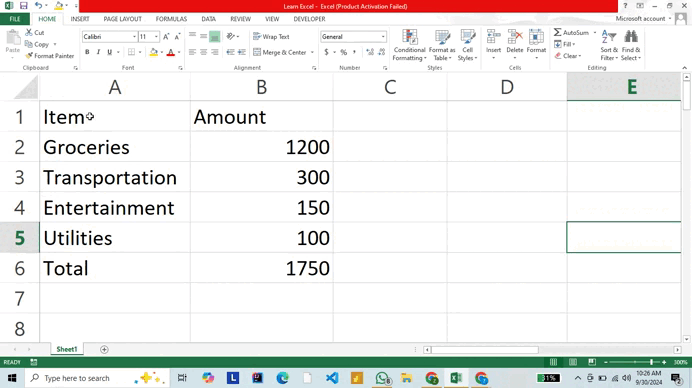This screenshot has height=388, width=692.
Task: Switch to the PAGE LAYOUT tab
Action: tap(123, 19)
